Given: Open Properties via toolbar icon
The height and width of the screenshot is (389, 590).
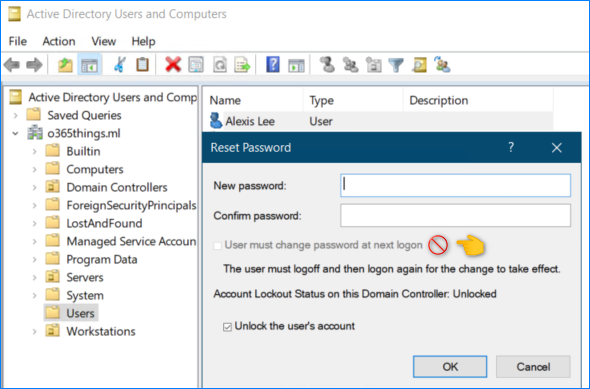Looking at the screenshot, I should click(x=196, y=65).
